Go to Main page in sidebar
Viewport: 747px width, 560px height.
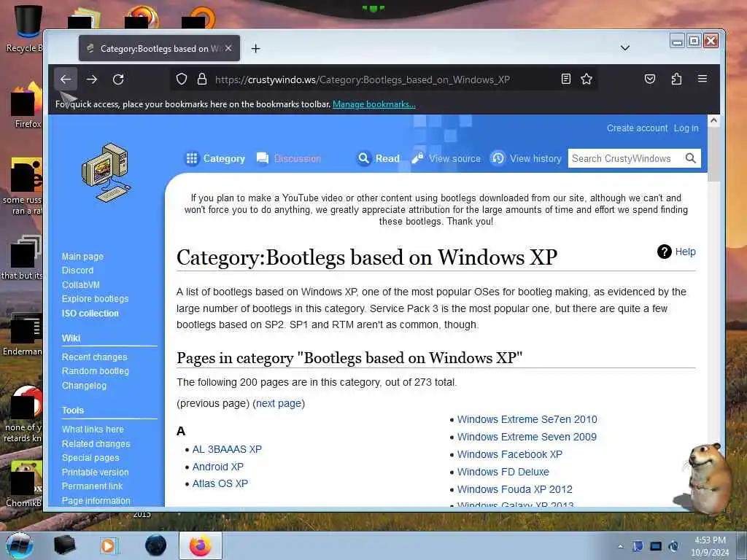[x=82, y=256]
